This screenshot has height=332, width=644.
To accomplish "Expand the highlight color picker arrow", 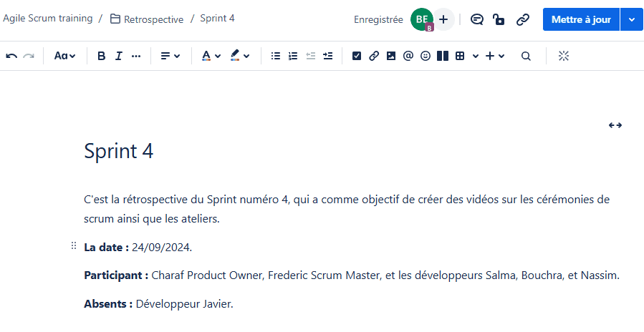I will tap(246, 57).
